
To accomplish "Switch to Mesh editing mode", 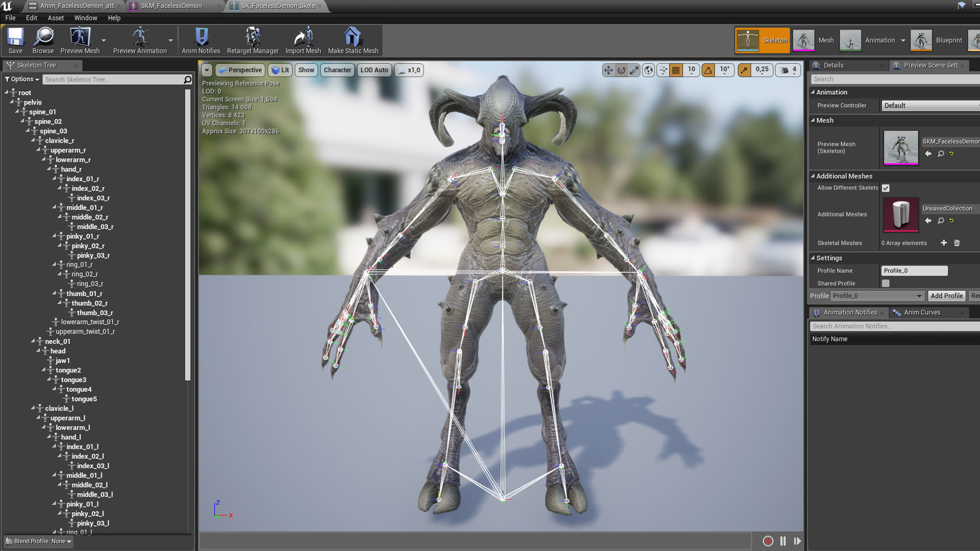I will pos(814,40).
